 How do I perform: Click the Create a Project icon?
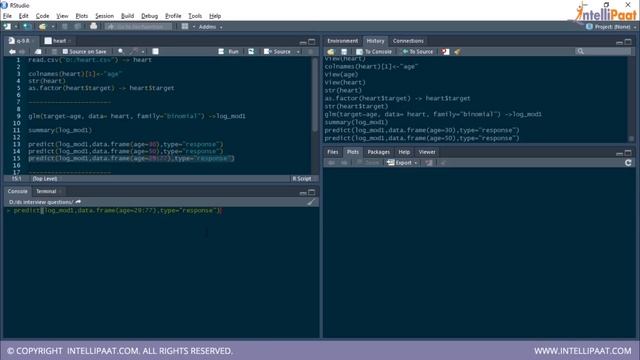pyautogui.click(x=27, y=27)
